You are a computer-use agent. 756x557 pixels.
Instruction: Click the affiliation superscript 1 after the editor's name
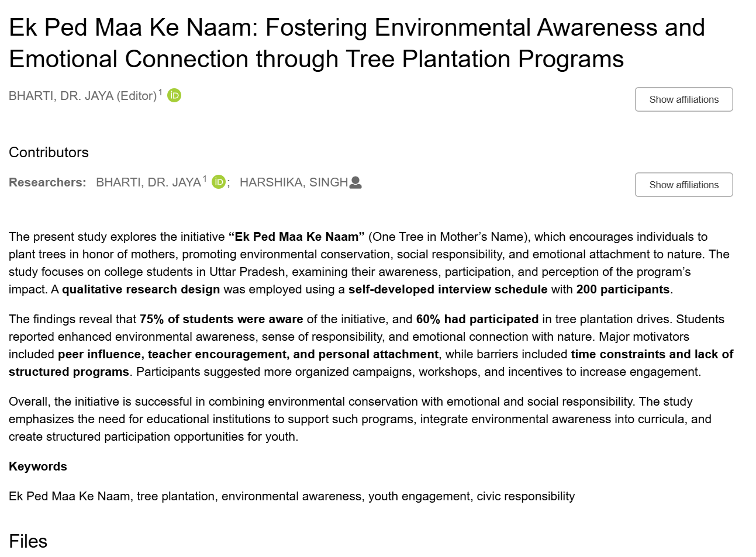tap(161, 92)
